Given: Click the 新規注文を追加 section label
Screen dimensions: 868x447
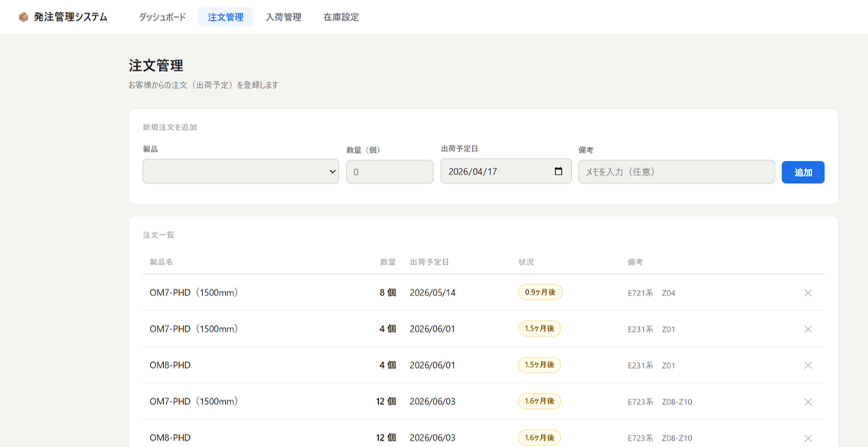Looking at the screenshot, I should coord(170,127).
